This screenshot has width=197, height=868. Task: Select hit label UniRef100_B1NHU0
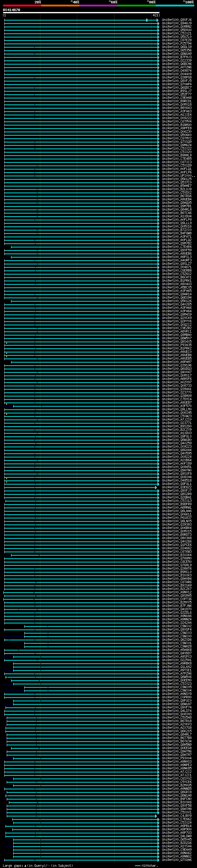177,125
